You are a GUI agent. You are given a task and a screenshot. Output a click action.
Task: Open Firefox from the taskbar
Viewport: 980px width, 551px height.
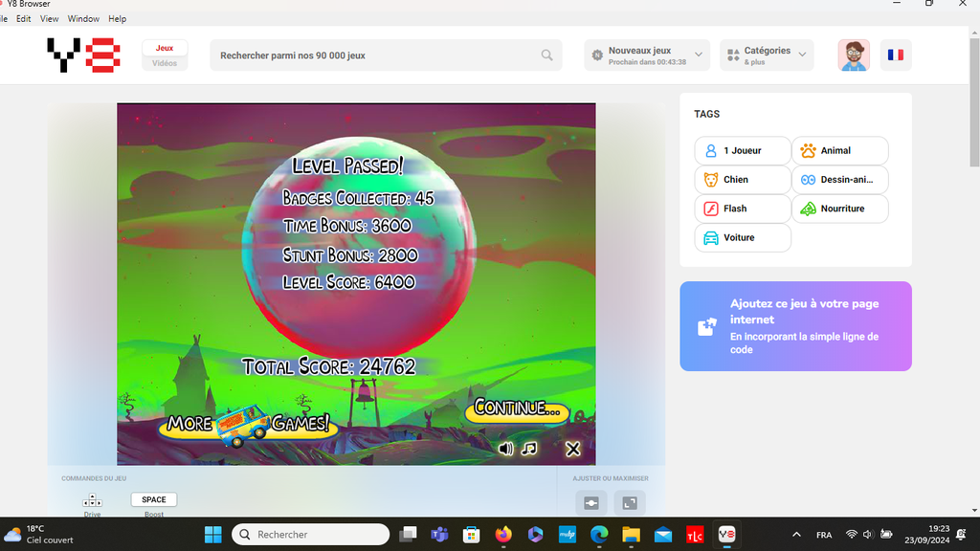[x=503, y=535]
